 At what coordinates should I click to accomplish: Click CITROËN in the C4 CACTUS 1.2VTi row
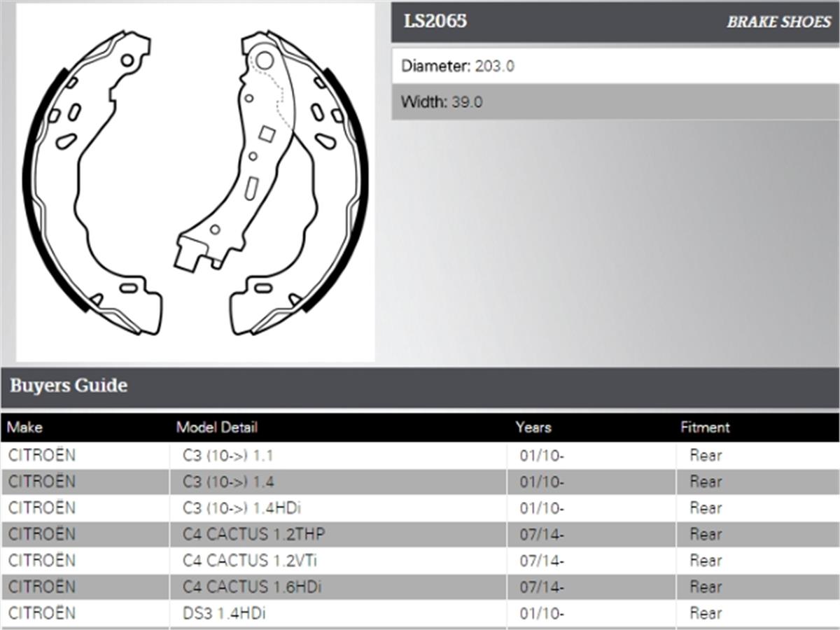point(42,560)
